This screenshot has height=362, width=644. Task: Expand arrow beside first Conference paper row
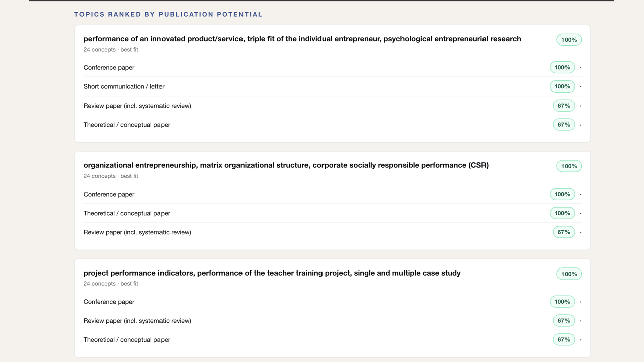(580, 67)
